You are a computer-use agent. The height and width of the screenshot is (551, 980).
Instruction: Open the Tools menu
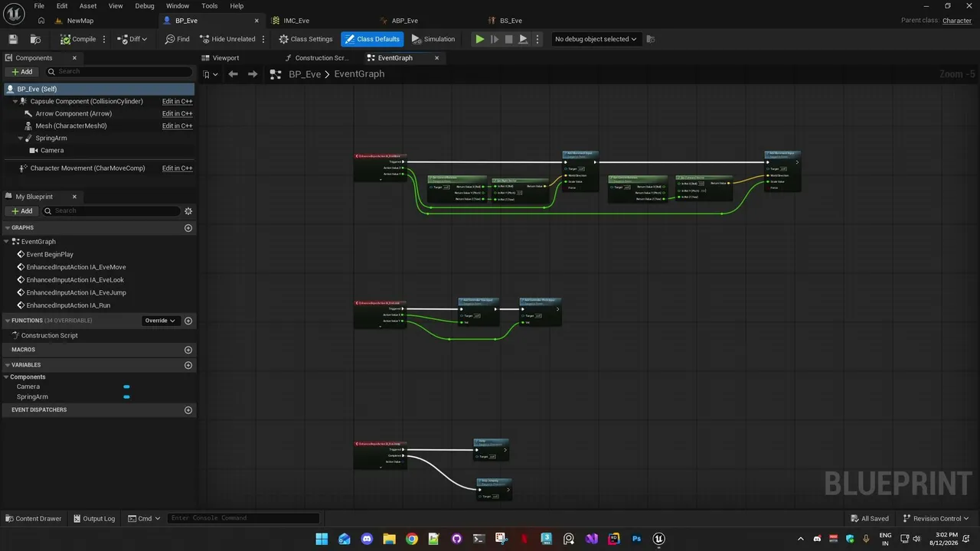[x=210, y=6]
